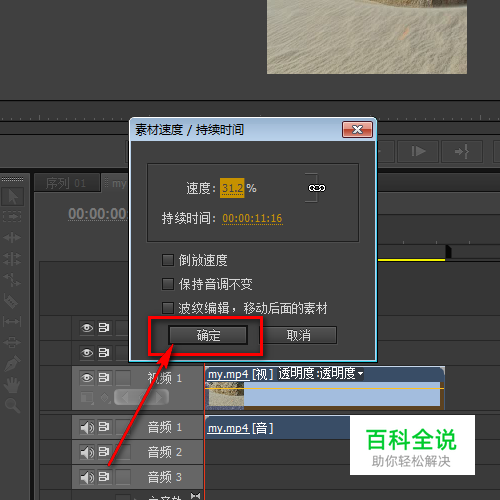Click the program monitor preview image

pos(367,37)
